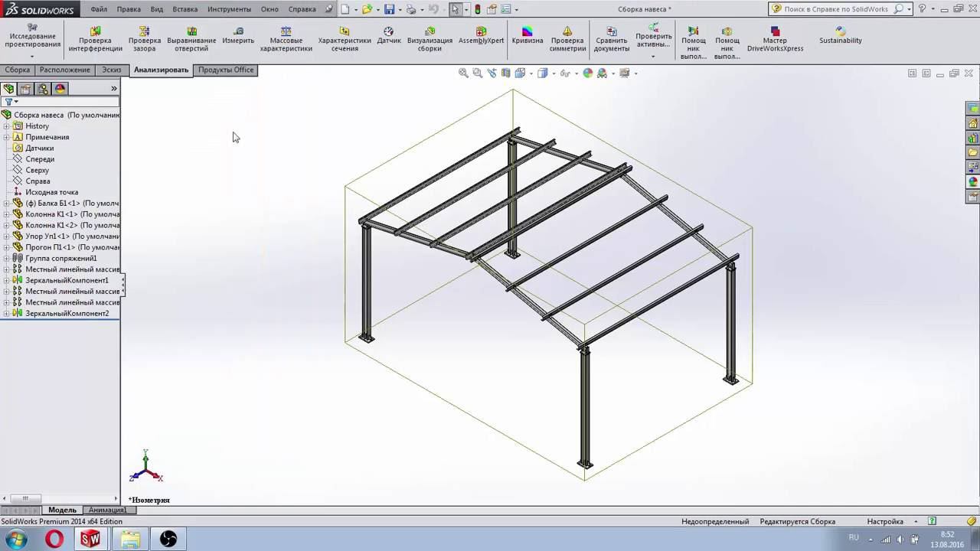Toggle Curvature (Кривизна) display
This screenshot has height=551, width=980.
[x=527, y=36]
